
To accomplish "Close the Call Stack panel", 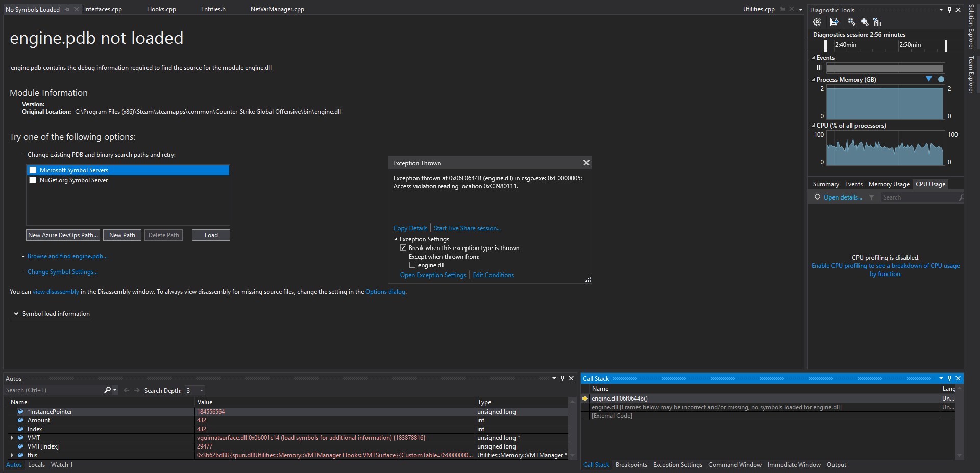I will point(958,378).
